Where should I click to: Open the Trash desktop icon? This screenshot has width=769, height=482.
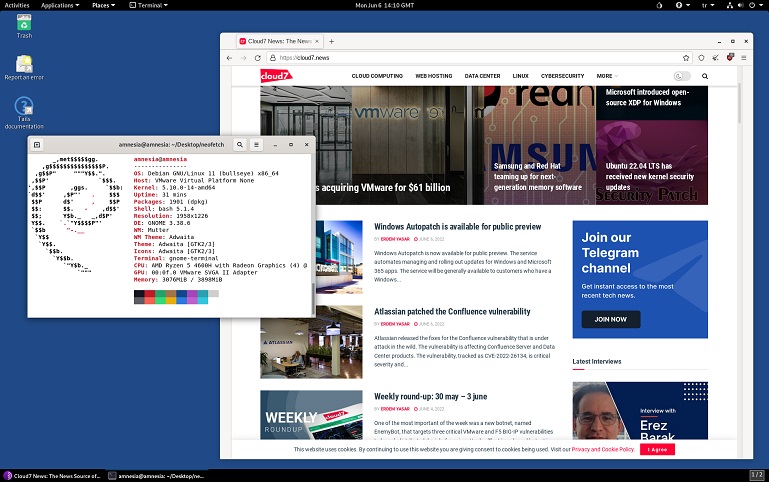click(x=24, y=26)
